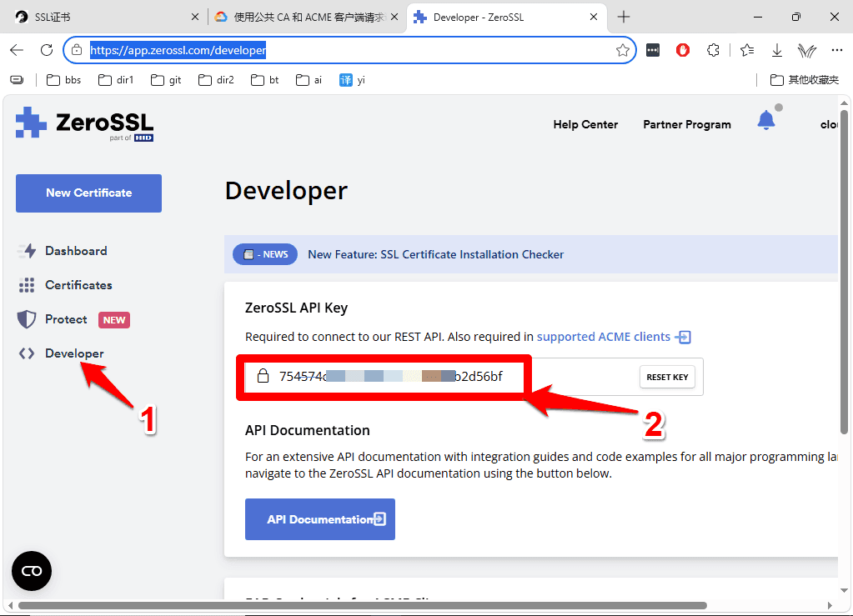853x616 pixels.
Task: Open a new browser tab
Action: click(x=624, y=17)
